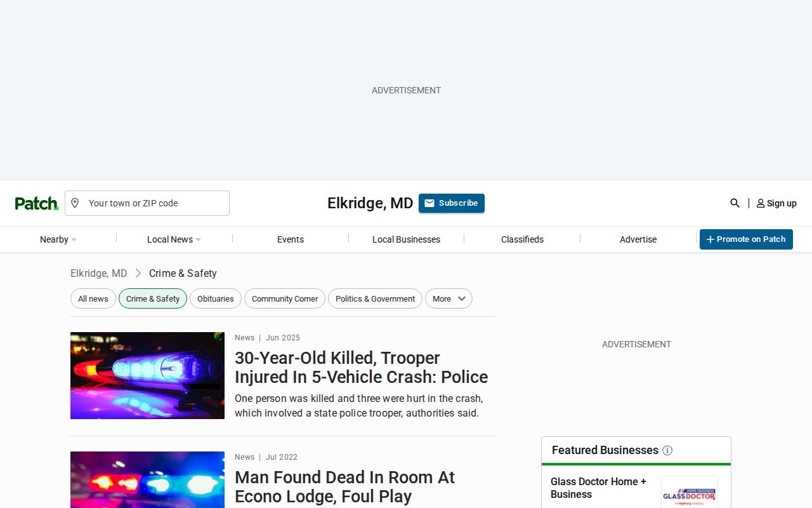Open the 30-Year-Old Killed crash headline

point(362,367)
